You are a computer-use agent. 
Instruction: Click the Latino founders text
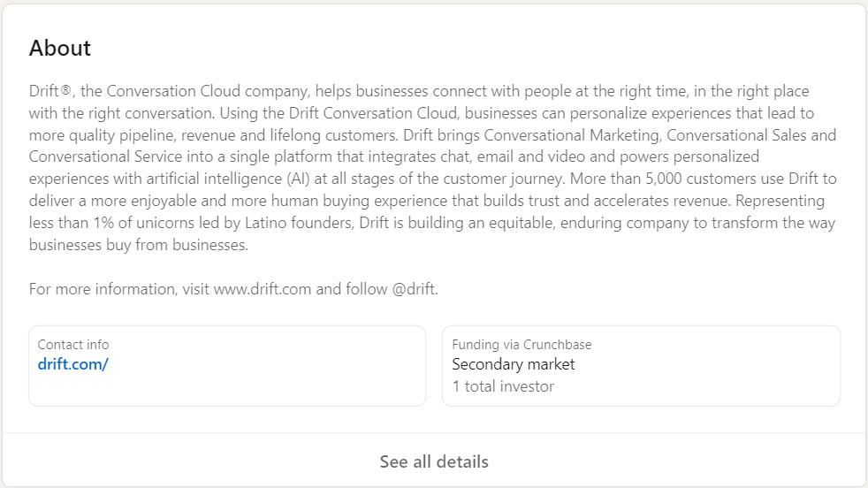[295, 223]
